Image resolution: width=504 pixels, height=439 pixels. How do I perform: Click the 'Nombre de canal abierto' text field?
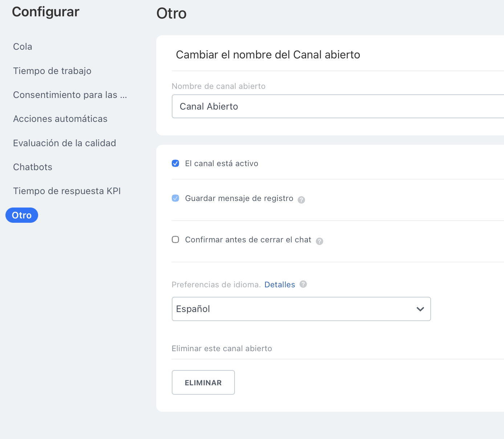(338, 107)
